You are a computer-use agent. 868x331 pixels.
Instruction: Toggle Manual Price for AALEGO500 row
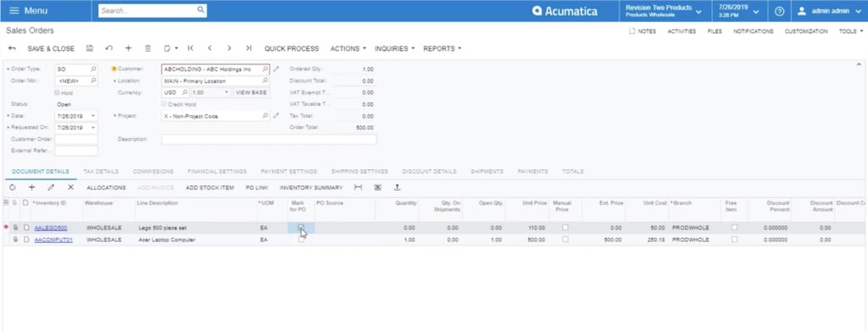click(565, 227)
